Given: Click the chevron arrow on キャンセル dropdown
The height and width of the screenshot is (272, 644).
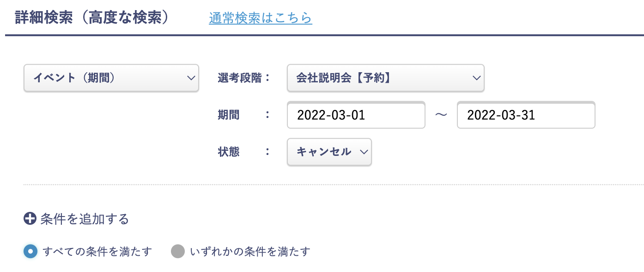Looking at the screenshot, I should 364,152.
